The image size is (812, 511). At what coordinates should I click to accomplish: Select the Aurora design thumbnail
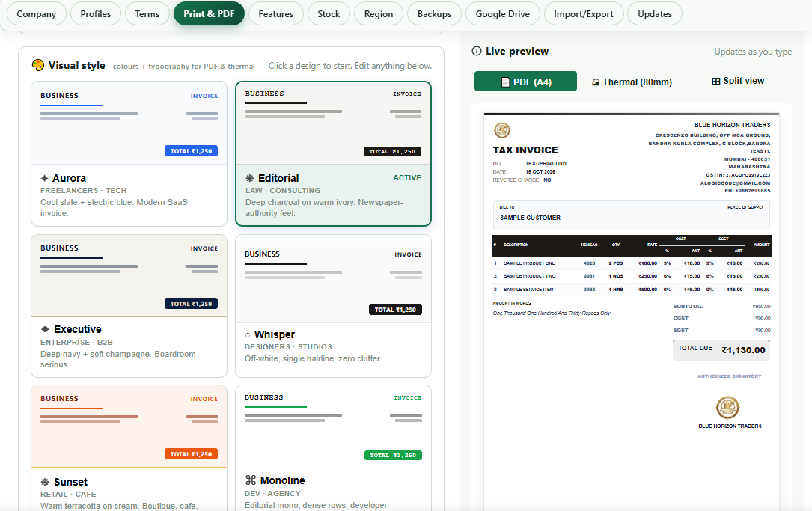pos(129,123)
